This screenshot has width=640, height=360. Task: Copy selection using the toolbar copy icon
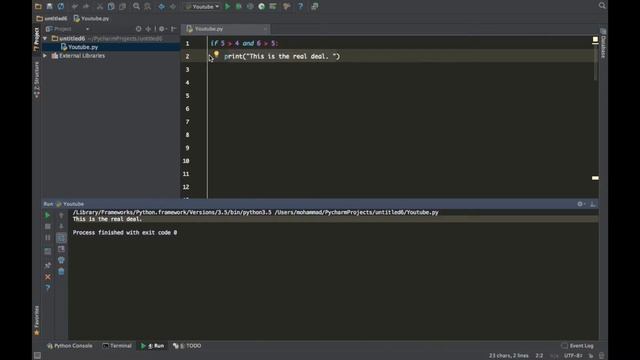click(111, 7)
